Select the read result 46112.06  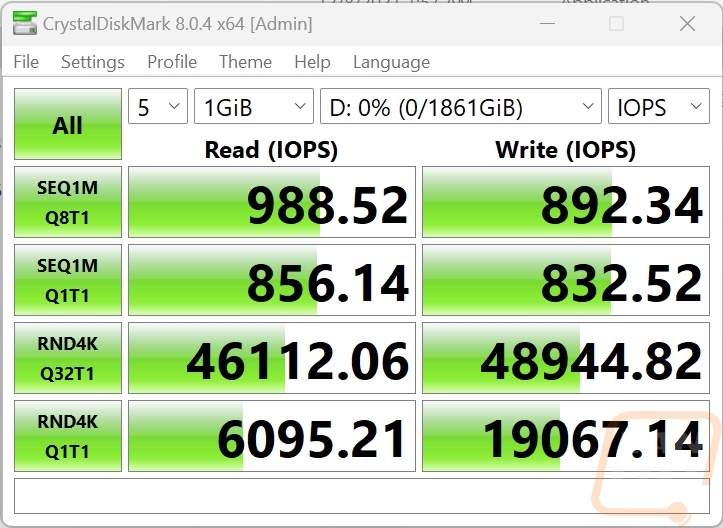(272, 358)
